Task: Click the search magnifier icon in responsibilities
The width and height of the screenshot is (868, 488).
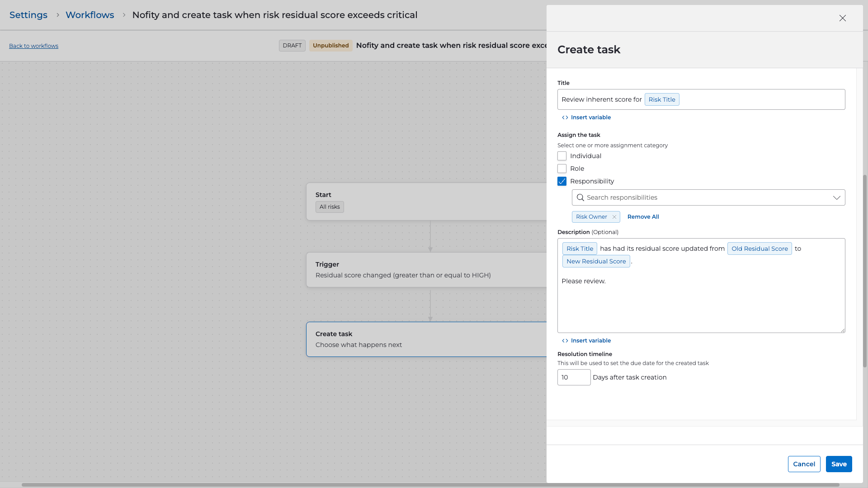Action: [x=580, y=197]
